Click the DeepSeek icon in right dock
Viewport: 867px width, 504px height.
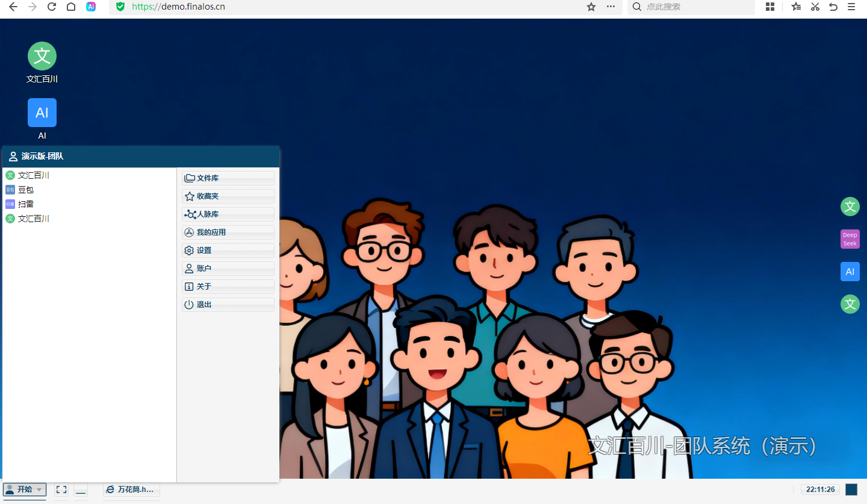pos(850,239)
